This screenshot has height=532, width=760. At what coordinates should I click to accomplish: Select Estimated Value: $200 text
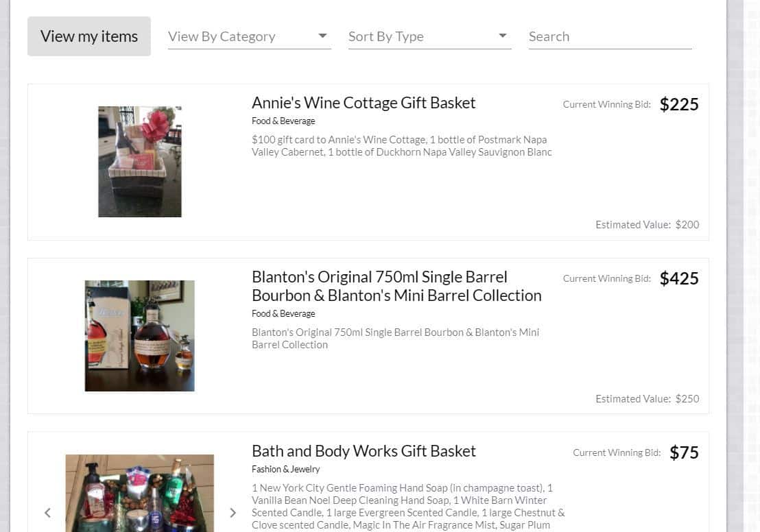[x=647, y=224]
